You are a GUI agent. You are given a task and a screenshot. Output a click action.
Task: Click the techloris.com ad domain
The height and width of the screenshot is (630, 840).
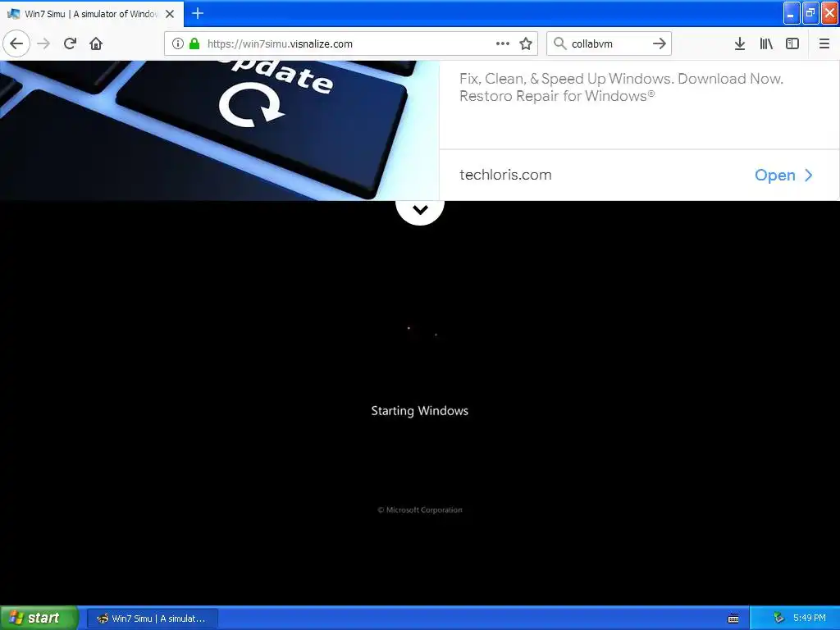click(x=505, y=175)
